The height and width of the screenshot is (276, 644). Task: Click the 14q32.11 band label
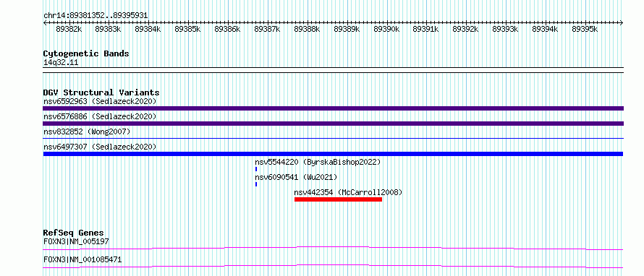pyautogui.click(x=61, y=63)
